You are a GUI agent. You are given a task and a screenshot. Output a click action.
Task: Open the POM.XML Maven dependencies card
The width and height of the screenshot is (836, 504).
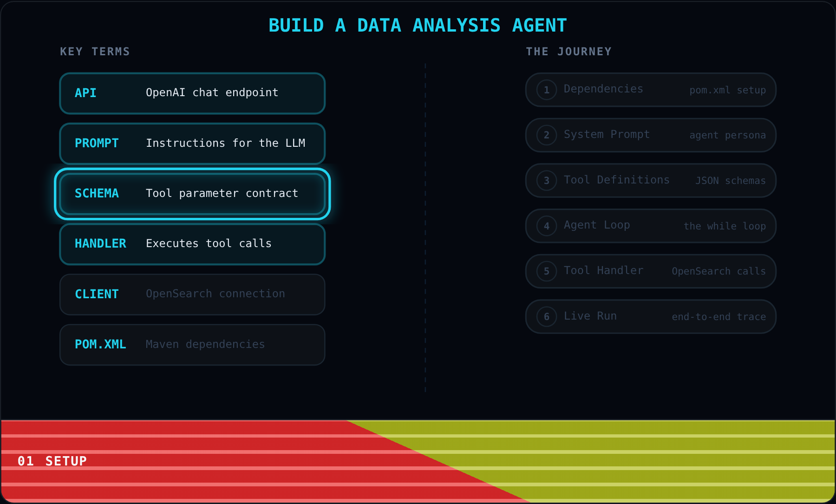tap(192, 345)
